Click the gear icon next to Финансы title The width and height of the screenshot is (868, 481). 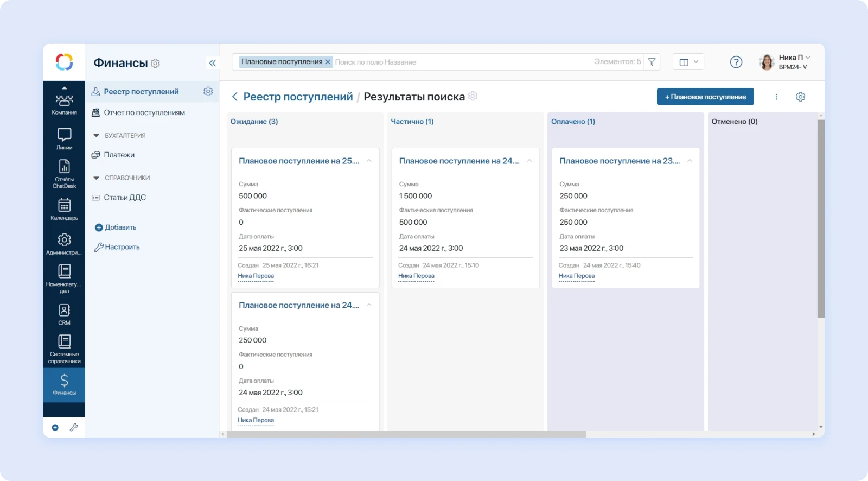(156, 64)
